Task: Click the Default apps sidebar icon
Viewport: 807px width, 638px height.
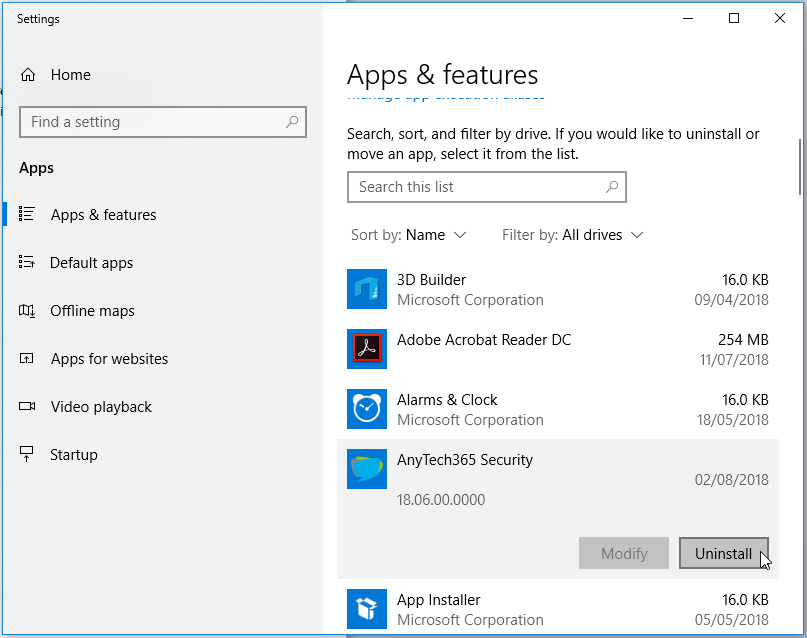Action: pos(27,262)
